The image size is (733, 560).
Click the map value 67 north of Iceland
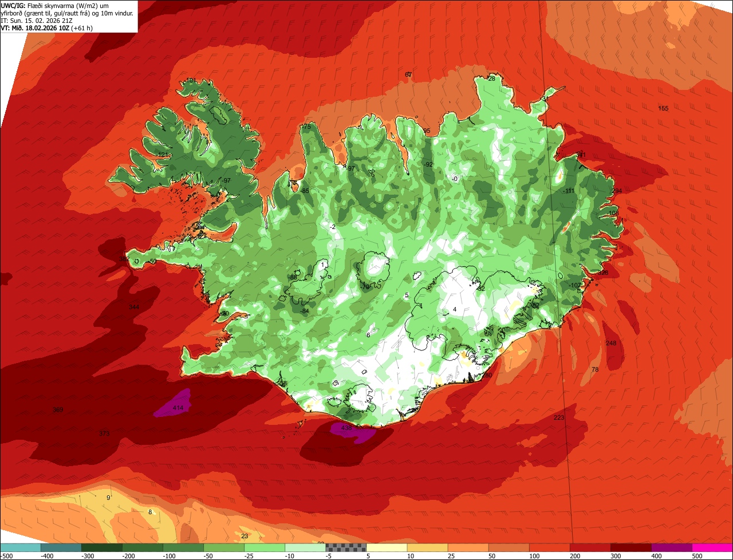(x=408, y=75)
